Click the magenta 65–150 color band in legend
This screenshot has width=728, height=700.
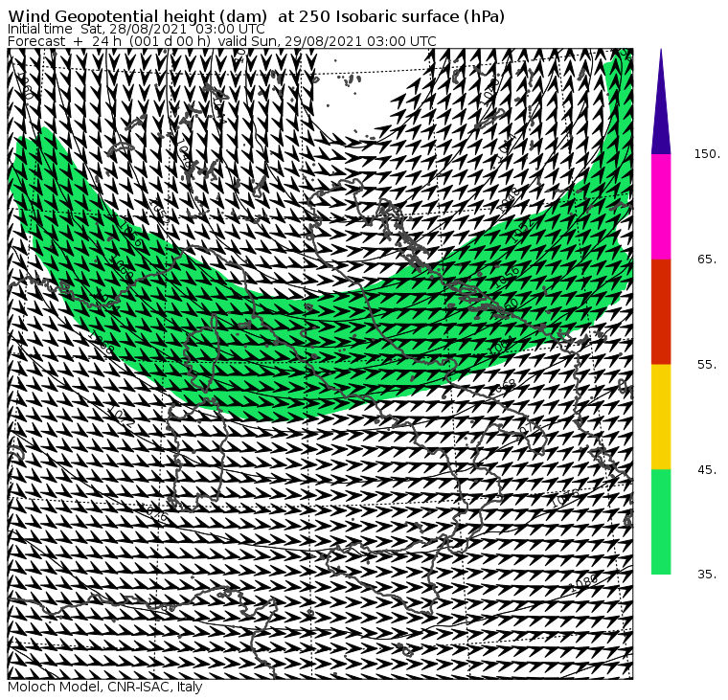[661, 207]
